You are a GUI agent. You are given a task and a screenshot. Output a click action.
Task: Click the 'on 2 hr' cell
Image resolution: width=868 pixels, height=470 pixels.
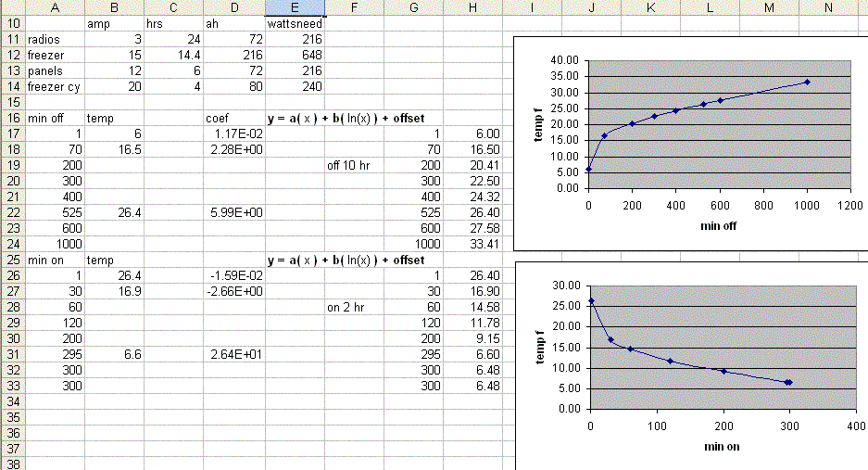pos(354,307)
